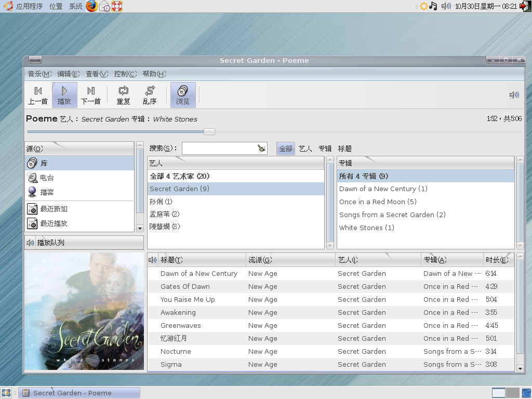Select the track Sigma
532x399 pixels.
point(331,364)
